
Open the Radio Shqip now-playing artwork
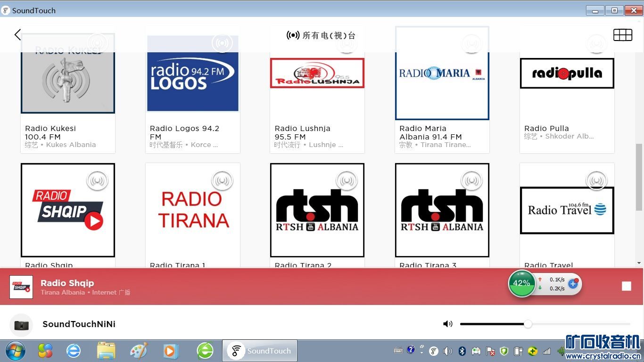(x=21, y=287)
